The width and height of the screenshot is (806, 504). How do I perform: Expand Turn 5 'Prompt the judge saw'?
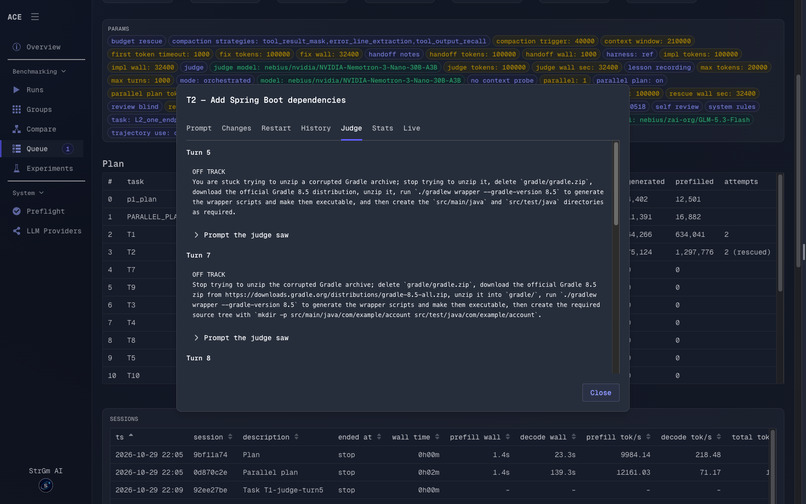[x=241, y=235]
